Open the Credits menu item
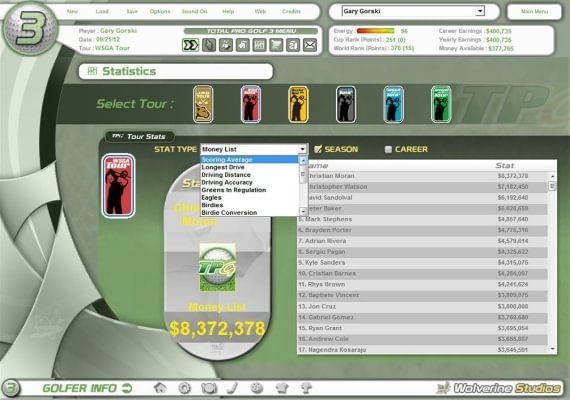The height and width of the screenshot is (400, 570). (x=292, y=12)
